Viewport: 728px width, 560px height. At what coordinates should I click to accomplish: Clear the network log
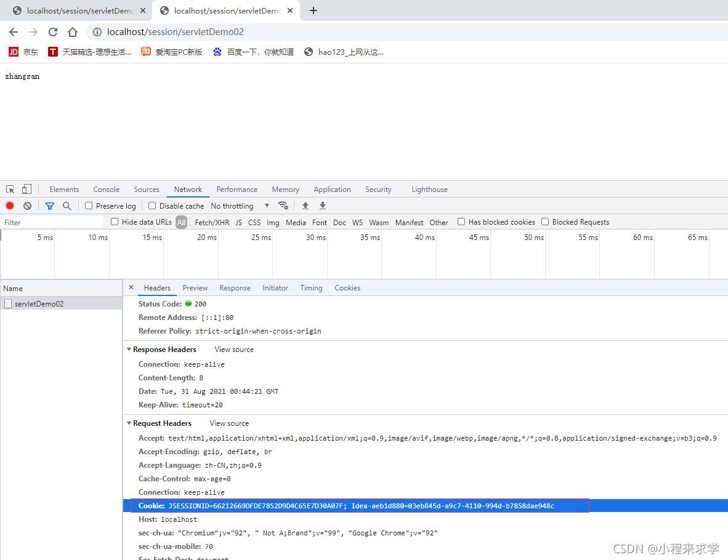26,206
